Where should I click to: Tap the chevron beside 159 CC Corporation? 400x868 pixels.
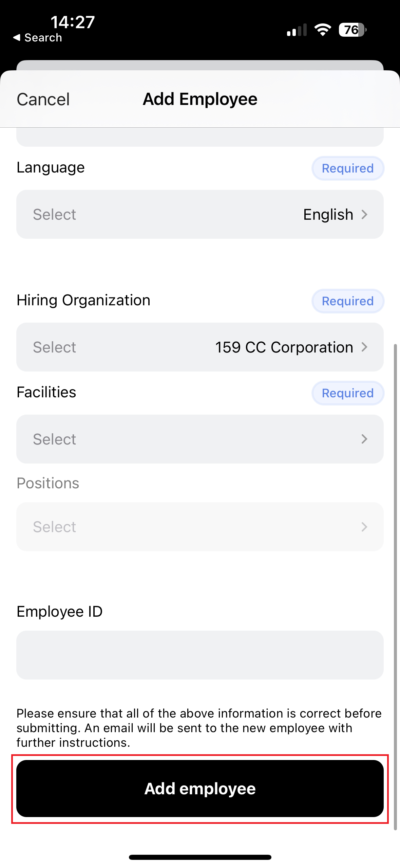[x=364, y=347]
